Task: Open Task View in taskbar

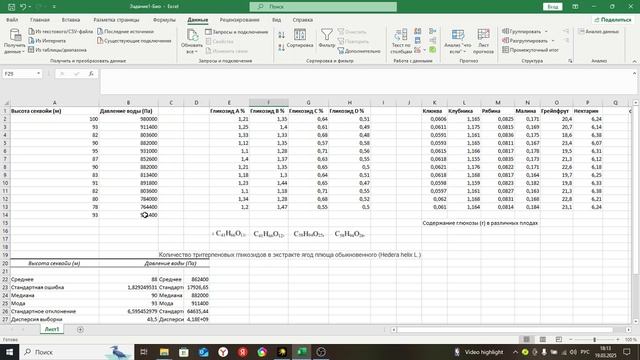Action: point(144,352)
